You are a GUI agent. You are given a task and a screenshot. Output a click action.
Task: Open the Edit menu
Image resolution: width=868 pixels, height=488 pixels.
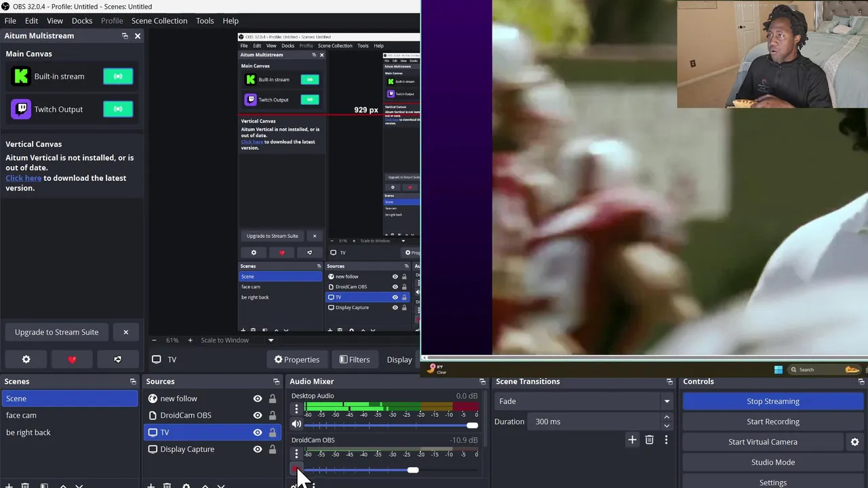(32, 21)
